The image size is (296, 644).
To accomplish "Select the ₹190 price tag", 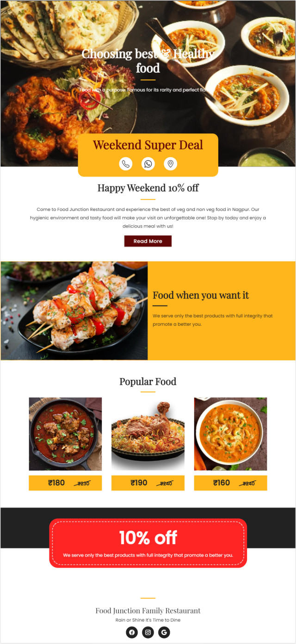I will 148,483.
